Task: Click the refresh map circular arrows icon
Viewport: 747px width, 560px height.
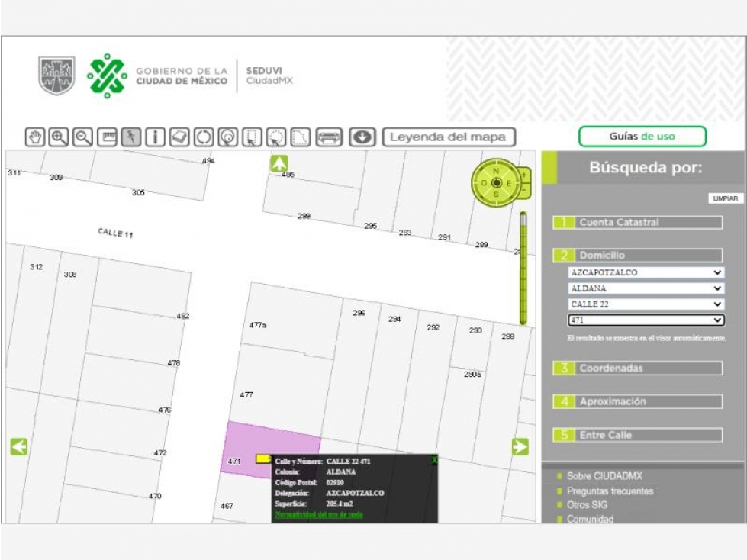Action: (x=204, y=137)
